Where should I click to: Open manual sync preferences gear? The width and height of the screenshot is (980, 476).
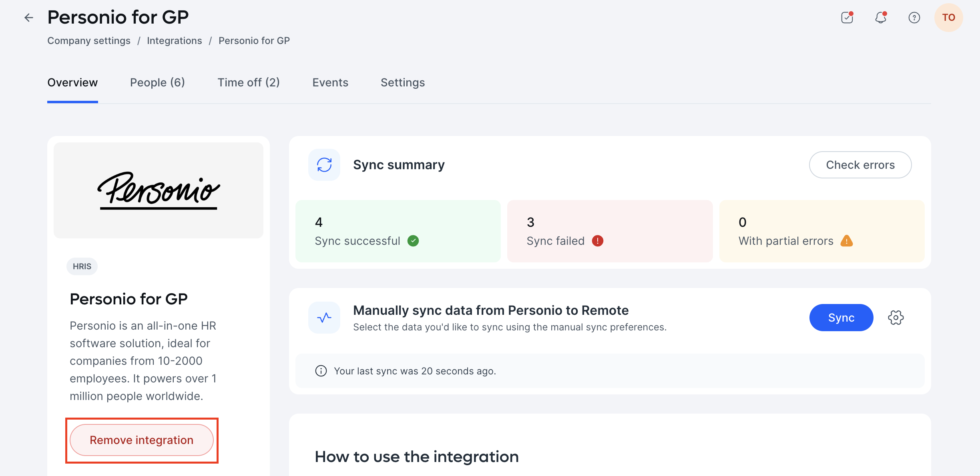click(896, 318)
